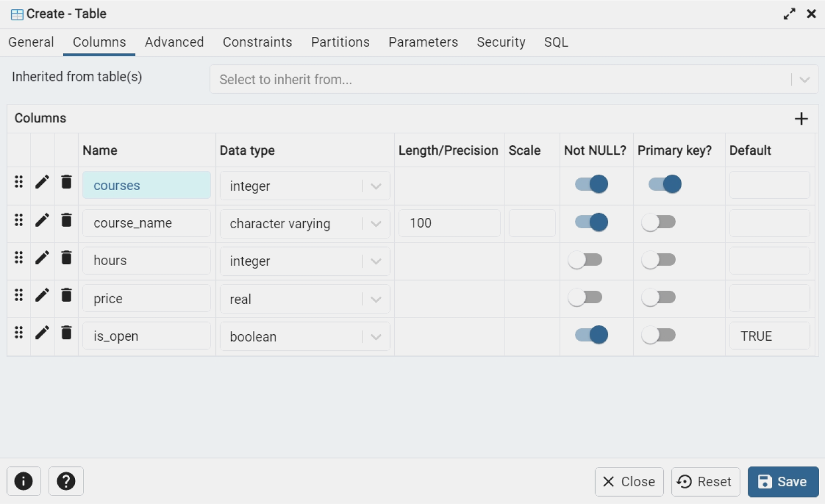The width and height of the screenshot is (825, 504).
Task: Click the drag handle for is_open row
Action: coord(19,333)
